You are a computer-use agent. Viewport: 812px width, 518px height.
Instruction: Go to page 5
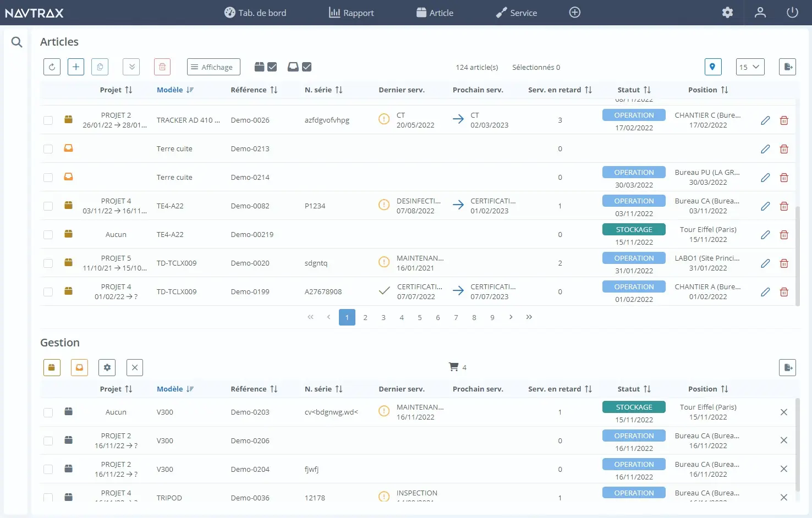point(420,317)
